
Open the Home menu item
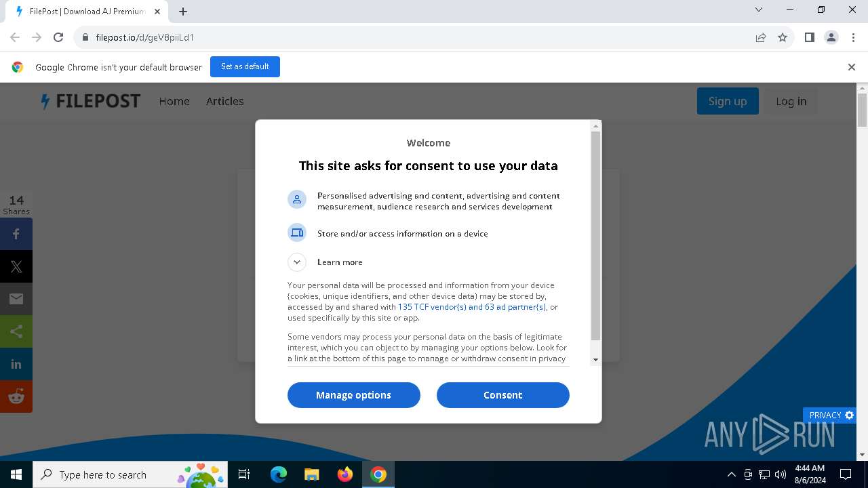pyautogui.click(x=174, y=101)
